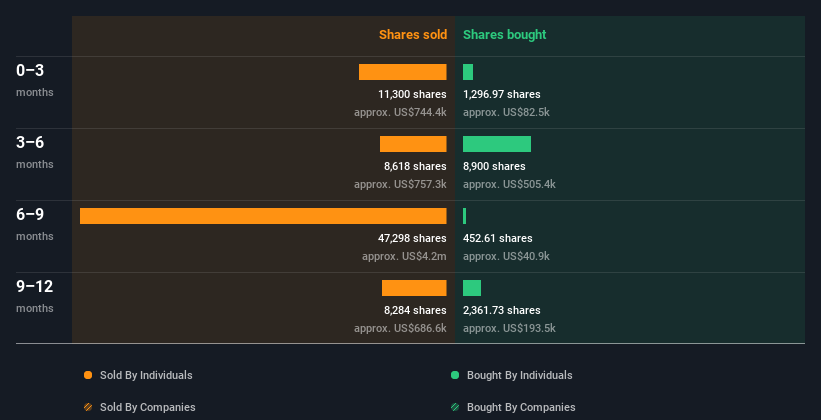This screenshot has width=821, height=420.
Task: Click the 11,300 shares value
Action: (x=412, y=94)
